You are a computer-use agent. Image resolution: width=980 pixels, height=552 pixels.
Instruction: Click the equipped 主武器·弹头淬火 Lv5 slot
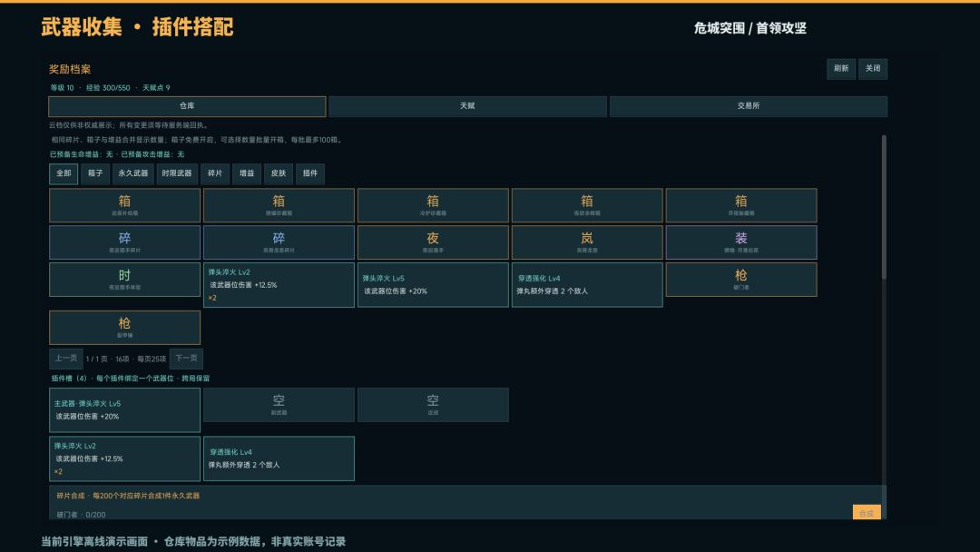pos(124,410)
